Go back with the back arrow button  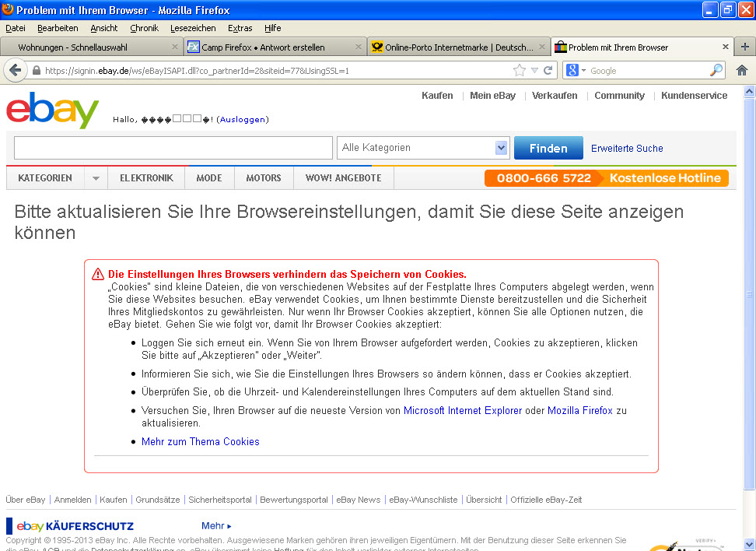point(15,71)
